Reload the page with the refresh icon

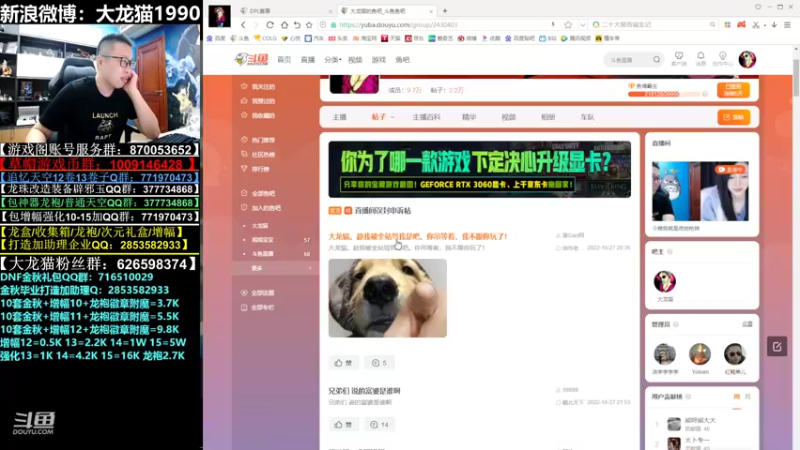tap(270, 24)
